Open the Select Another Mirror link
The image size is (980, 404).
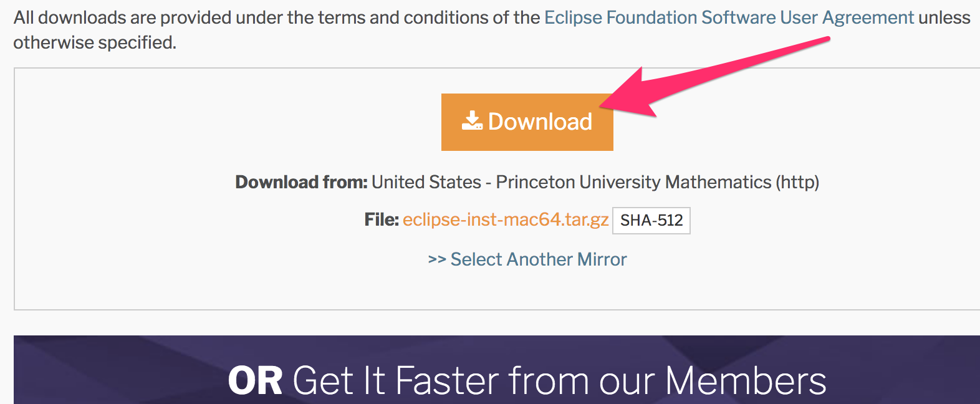538,259
